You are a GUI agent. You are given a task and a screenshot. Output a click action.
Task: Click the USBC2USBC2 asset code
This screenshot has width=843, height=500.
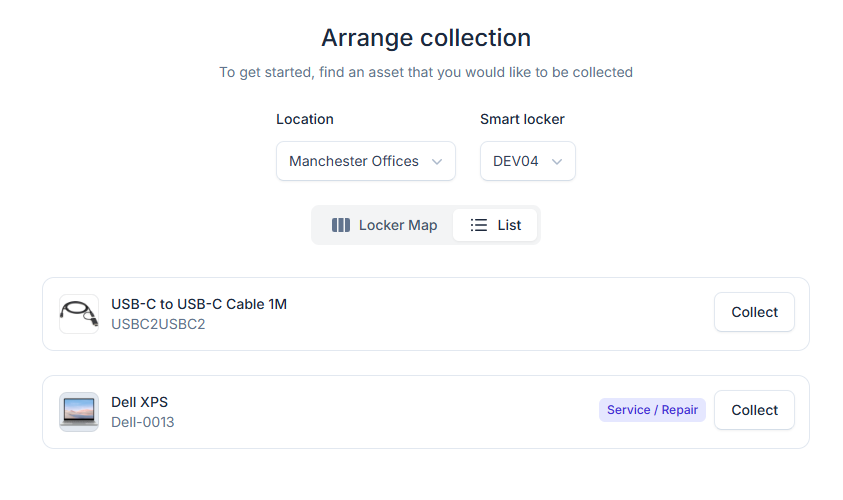click(x=158, y=324)
